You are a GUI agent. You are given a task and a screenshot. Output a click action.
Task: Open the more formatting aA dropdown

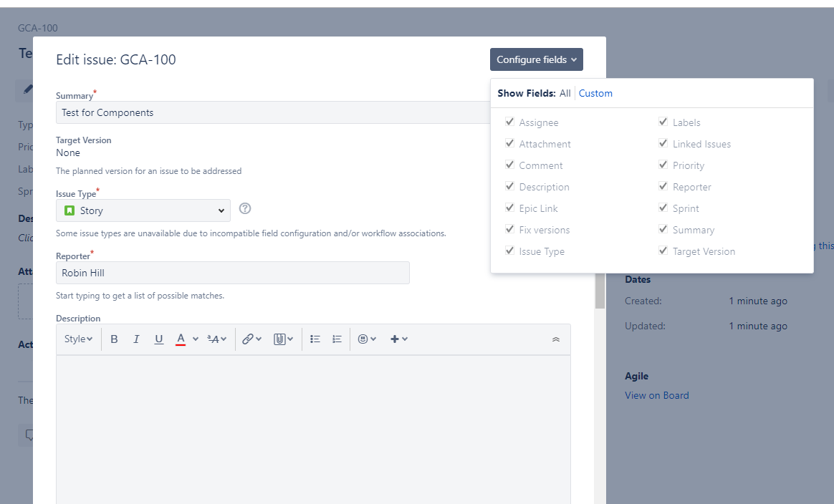(x=216, y=339)
